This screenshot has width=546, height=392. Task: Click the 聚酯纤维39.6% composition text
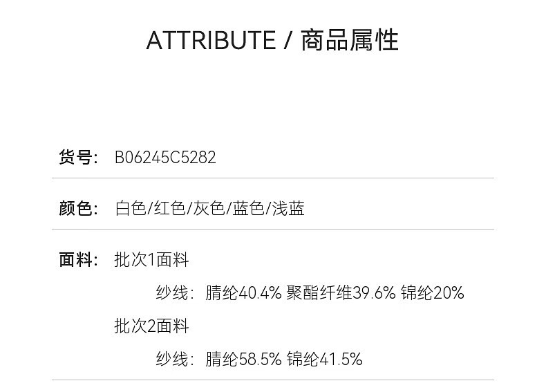(x=341, y=293)
